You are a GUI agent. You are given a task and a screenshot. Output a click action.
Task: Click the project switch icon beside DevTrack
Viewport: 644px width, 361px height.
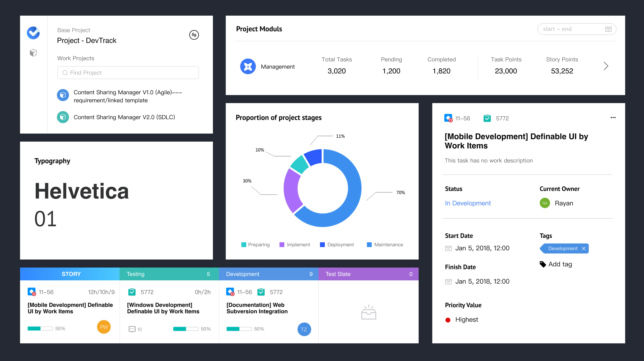[x=194, y=35]
